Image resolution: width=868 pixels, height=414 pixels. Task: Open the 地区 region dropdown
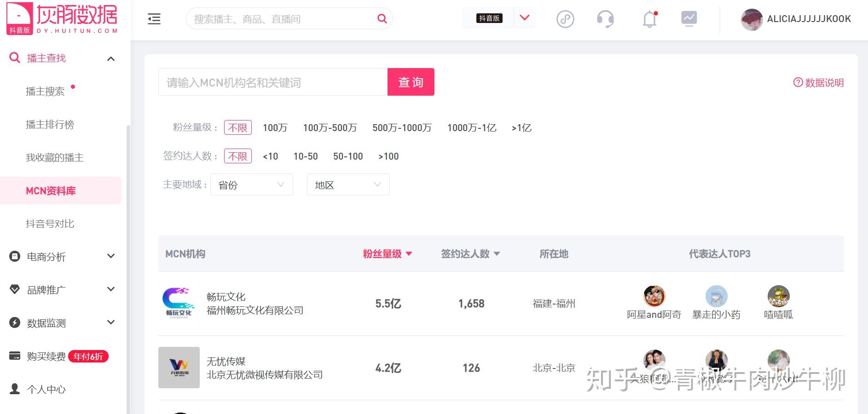coord(348,184)
